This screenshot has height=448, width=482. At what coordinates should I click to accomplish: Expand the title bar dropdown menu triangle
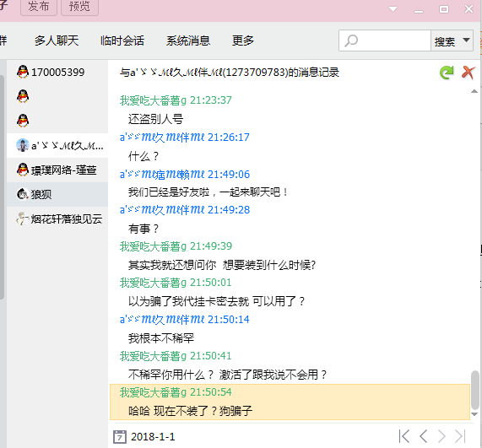pos(393,9)
